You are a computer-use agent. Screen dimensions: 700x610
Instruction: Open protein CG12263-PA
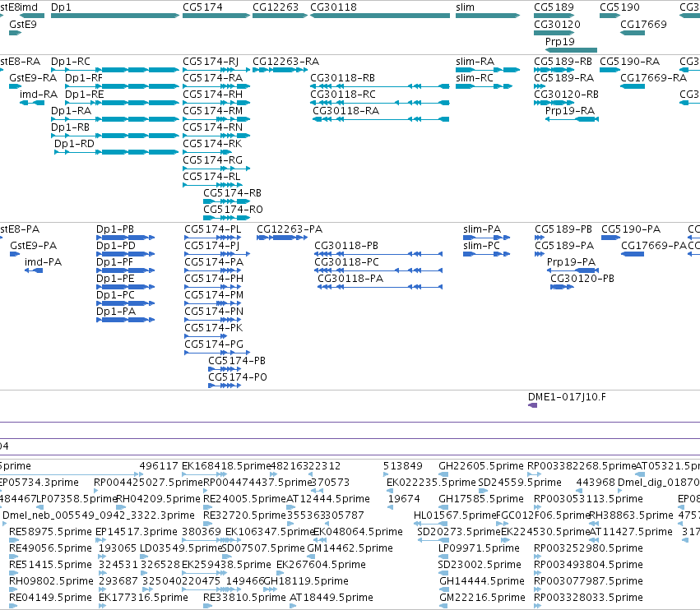tap(281, 238)
